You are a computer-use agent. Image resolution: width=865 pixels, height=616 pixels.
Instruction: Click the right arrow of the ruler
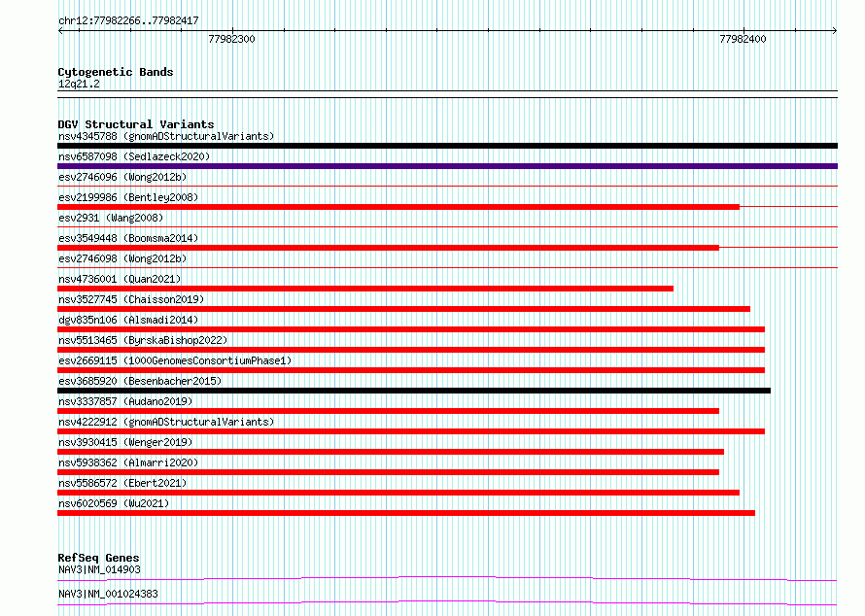834,31
